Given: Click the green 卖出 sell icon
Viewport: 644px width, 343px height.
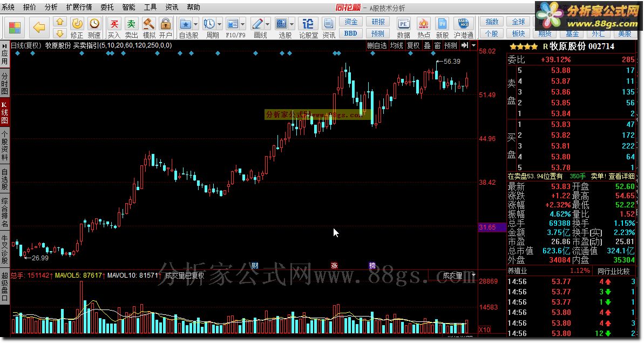Looking at the screenshot, I should pyautogui.click(x=131, y=23).
